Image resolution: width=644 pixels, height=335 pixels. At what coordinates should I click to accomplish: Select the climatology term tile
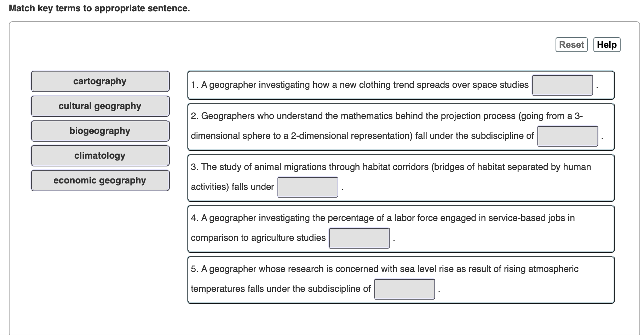100,155
